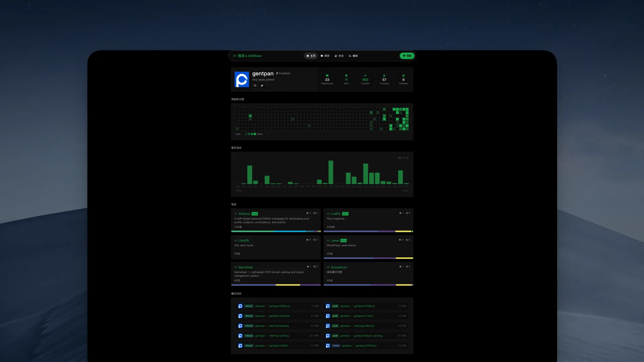Open gentpan/GitShow in the create activity row
This screenshot has height=362, width=644.
[x=366, y=346]
